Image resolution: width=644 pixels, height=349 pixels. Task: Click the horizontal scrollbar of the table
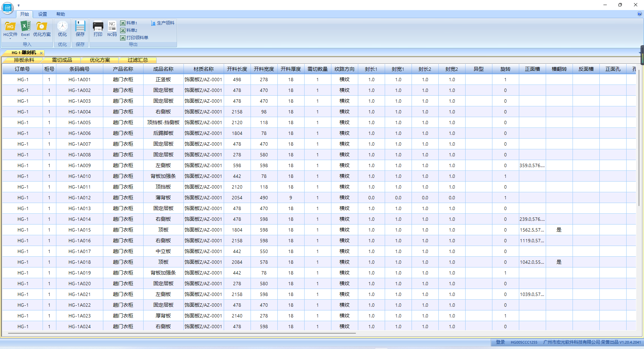pos(182,333)
